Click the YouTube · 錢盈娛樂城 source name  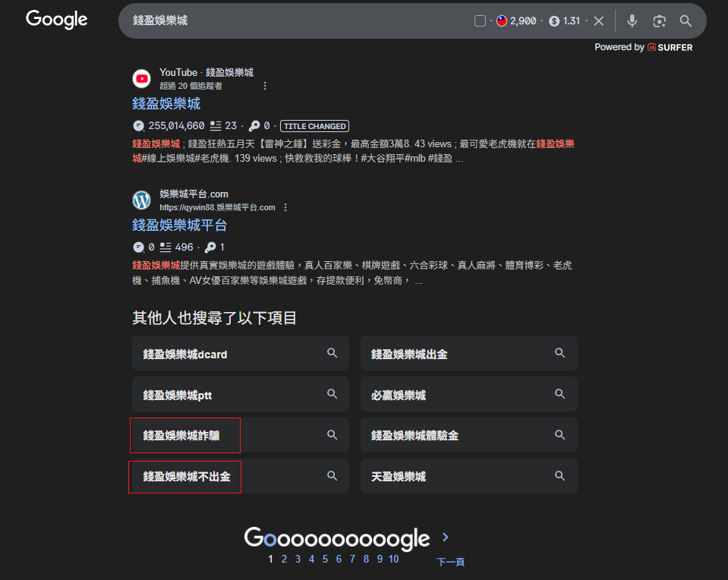click(x=206, y=72)
